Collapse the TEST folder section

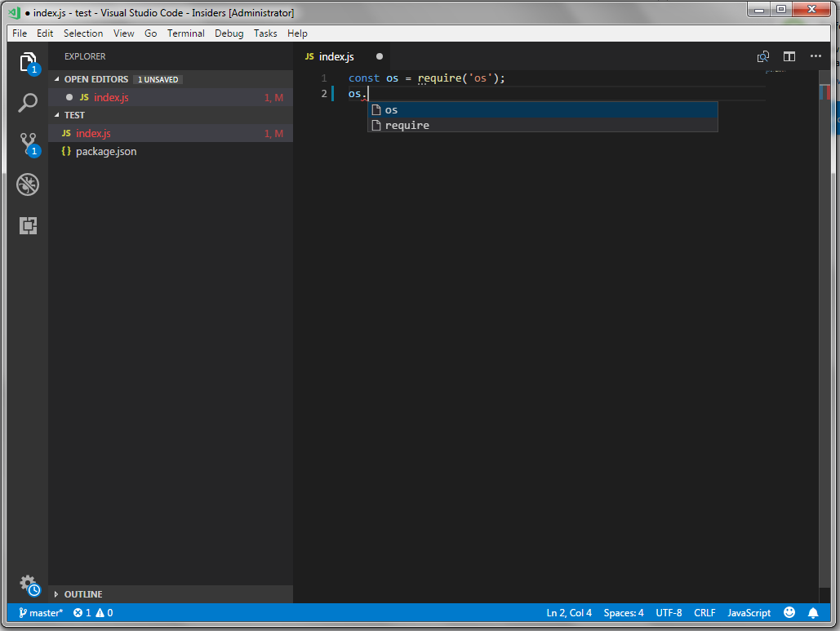tap(57, 115)
